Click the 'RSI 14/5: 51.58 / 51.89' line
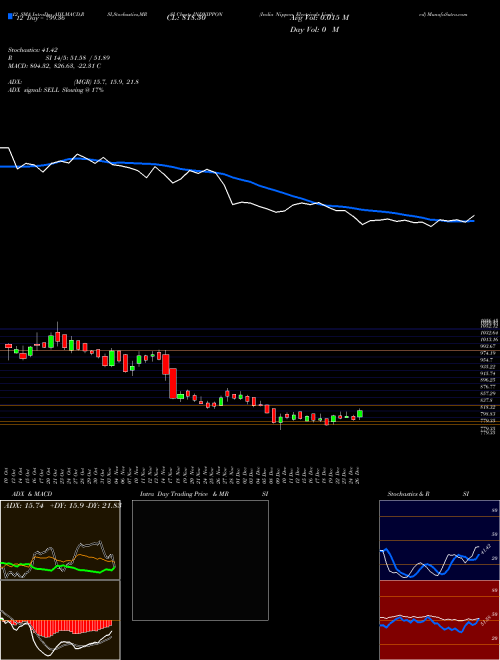The image size is (500, 660). coord(59,58)
